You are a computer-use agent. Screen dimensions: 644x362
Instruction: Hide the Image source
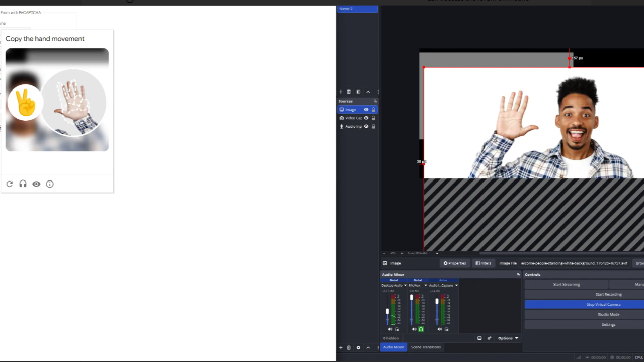point(366,110)
